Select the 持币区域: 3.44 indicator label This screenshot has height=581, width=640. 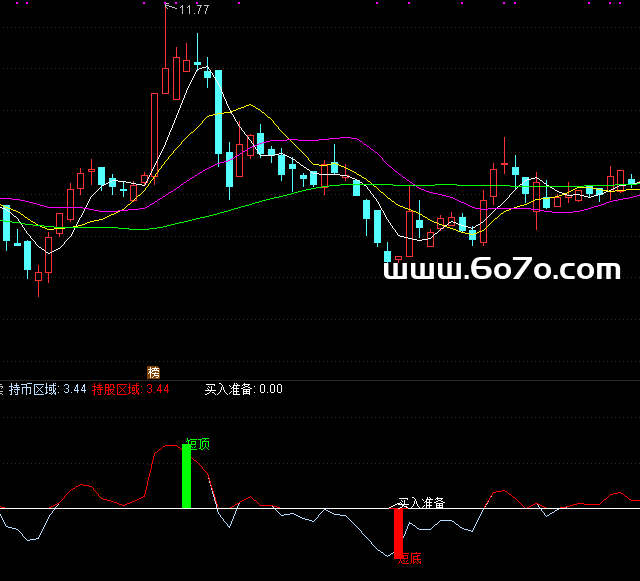pyautogui.click(x=47, y=389)
